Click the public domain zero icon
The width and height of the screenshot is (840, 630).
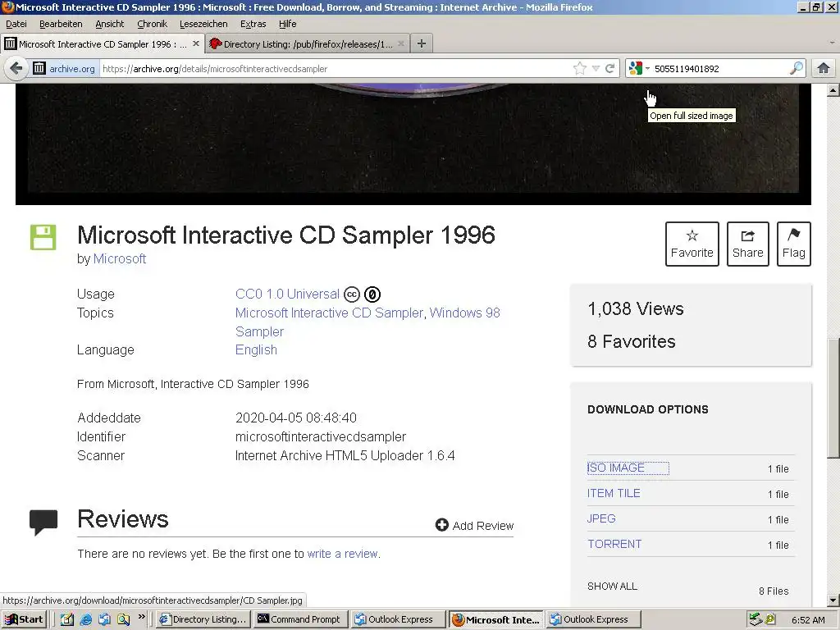372,294
